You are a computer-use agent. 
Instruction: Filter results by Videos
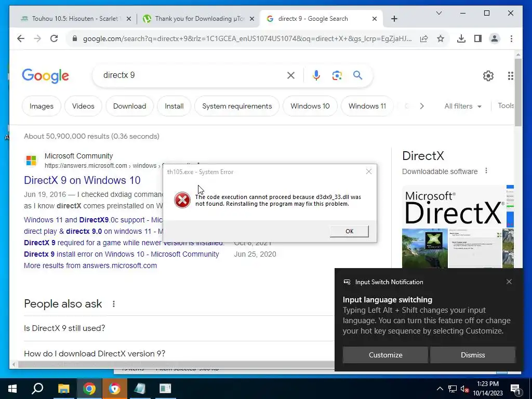coord(83,106)
